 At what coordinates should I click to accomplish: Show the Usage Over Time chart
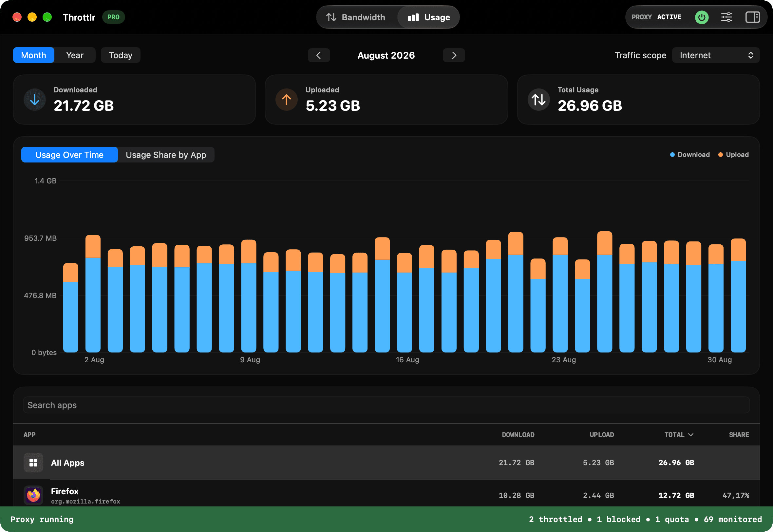click(x=69, y=155)
